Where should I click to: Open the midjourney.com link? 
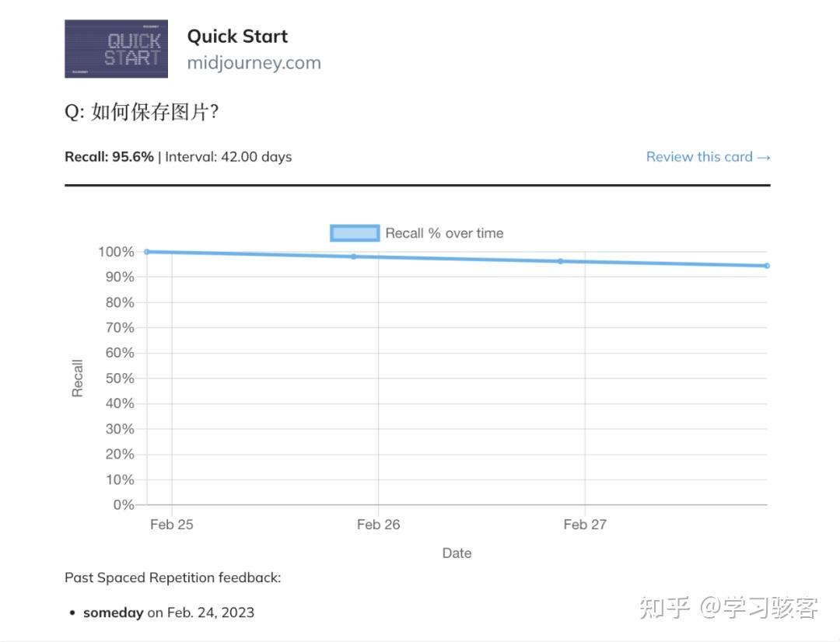254,63
